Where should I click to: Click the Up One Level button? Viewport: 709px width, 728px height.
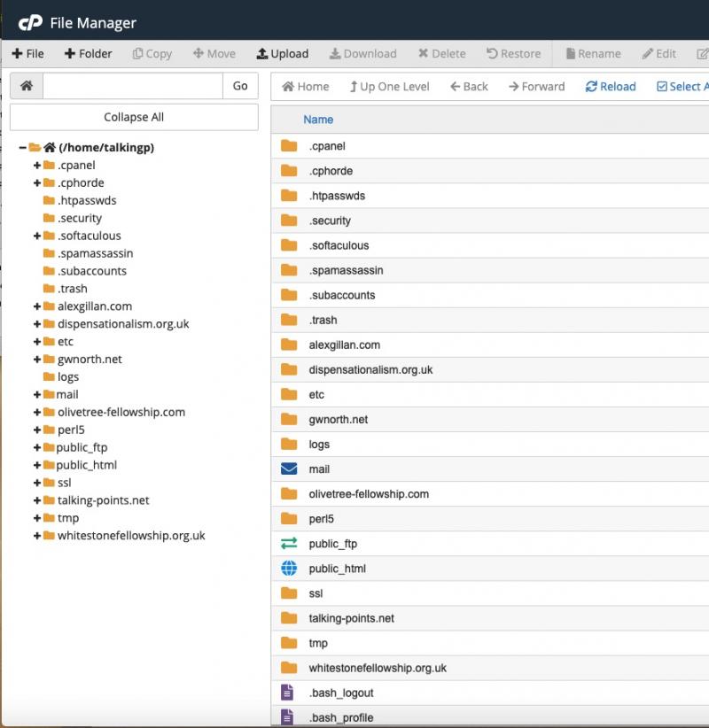pyautogui.click(x=389, y=87)
